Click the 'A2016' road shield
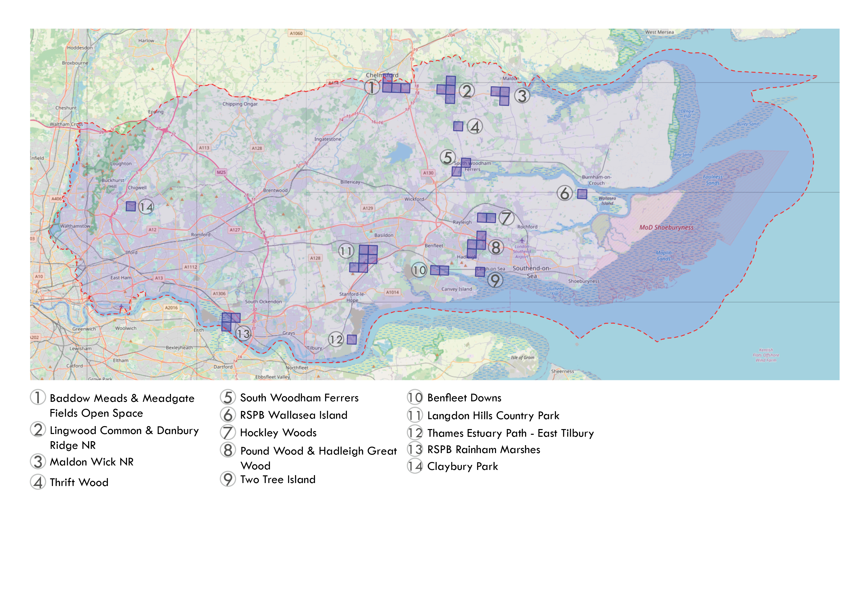This screenshot has width=868, height=614. click(171, 307)
